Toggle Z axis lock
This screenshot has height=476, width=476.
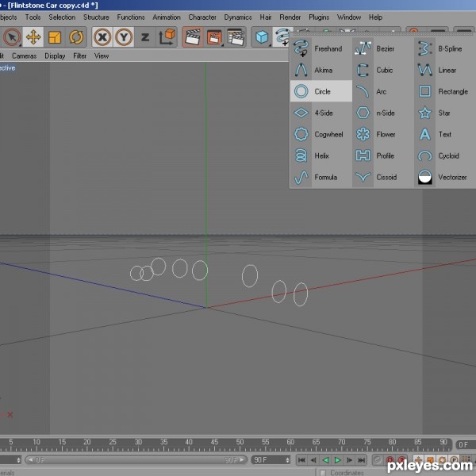pos(145,37)
